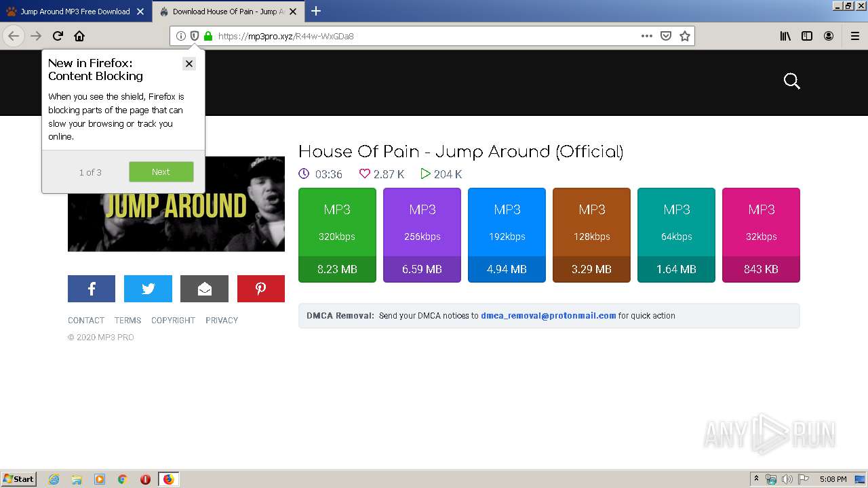Reload the current page
The image size is (868, 488).
tap(58, 36)
